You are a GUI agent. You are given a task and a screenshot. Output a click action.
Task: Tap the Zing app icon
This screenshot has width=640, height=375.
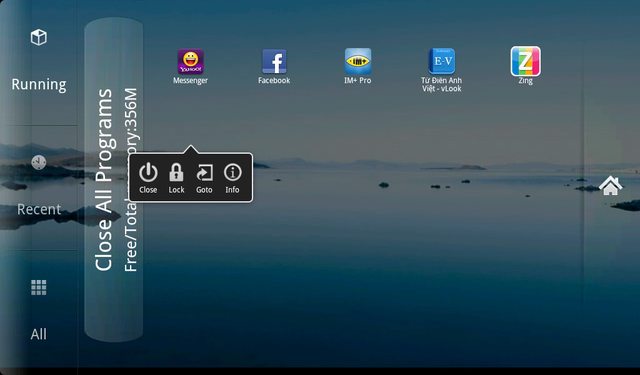click(526, 61)
